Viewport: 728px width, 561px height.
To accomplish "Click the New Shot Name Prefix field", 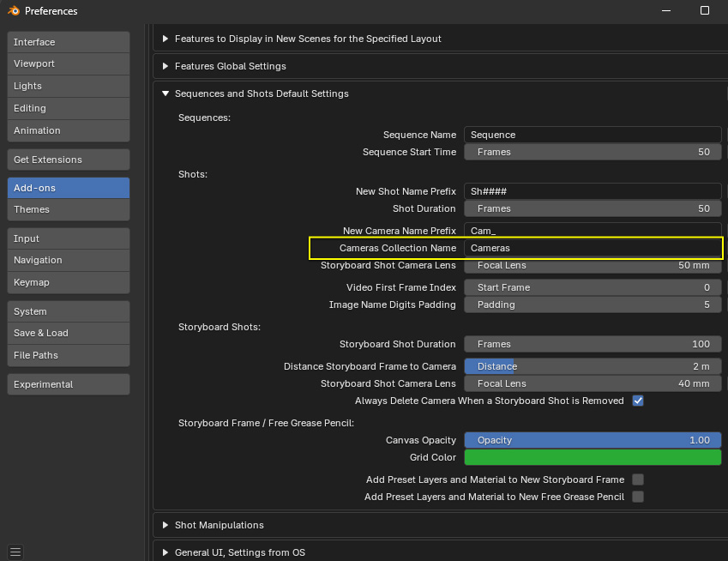I will coord(593,191).
